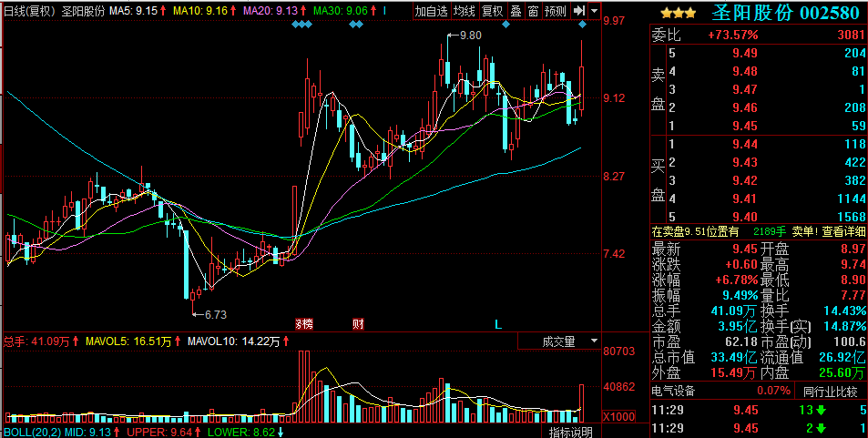868x438 pixels.
Task: Open the 成交量 indicator dropdown
Action: click(x=558, y=341)
